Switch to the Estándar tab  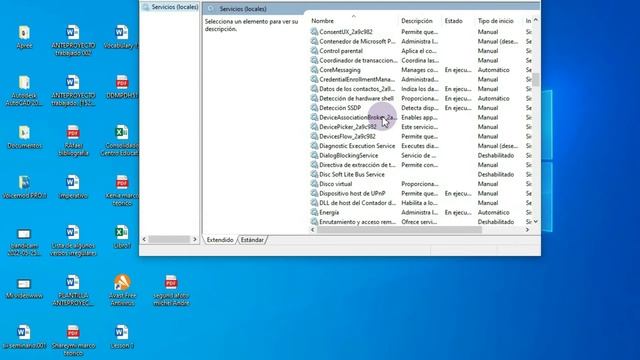pos(252,240)
